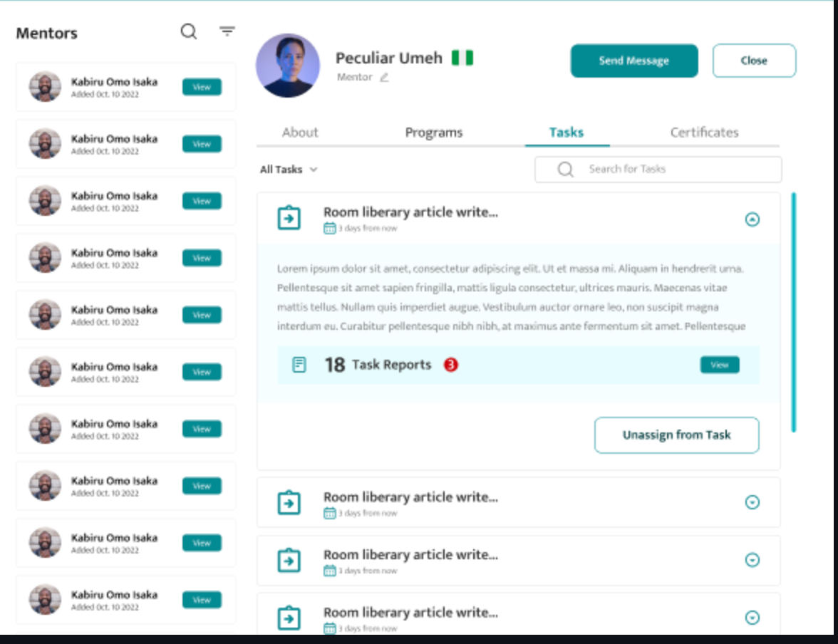Click the clipboard icon on first task card

click(x=289, y=217)
